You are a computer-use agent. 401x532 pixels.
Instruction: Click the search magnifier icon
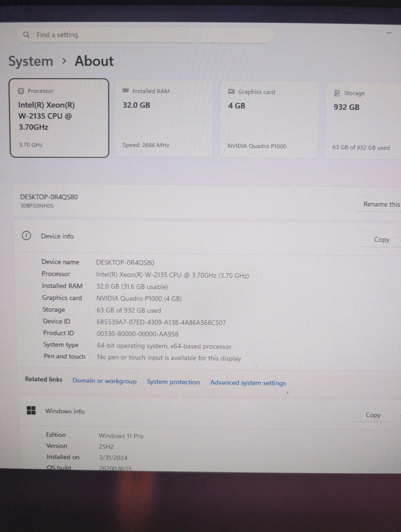click(x=26, y=35)
